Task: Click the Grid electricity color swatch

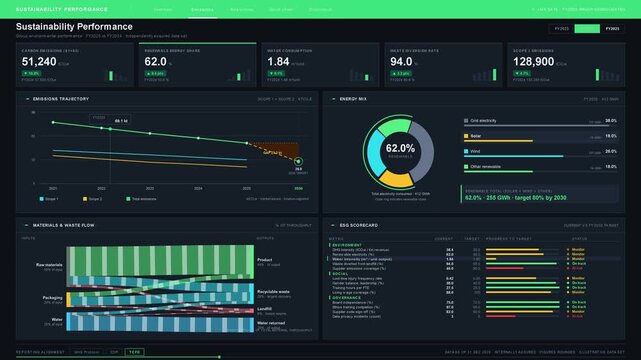Action: [x=466, y=121]
